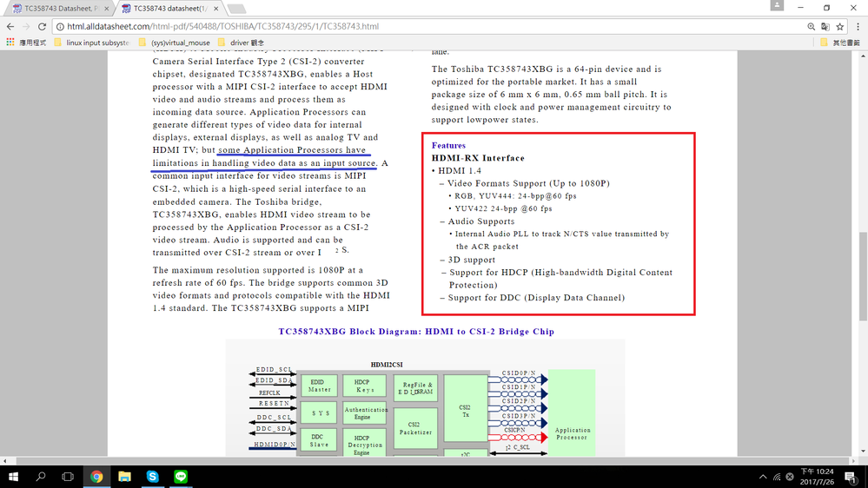
Task: Open a new tab
Action: (236, 9)
